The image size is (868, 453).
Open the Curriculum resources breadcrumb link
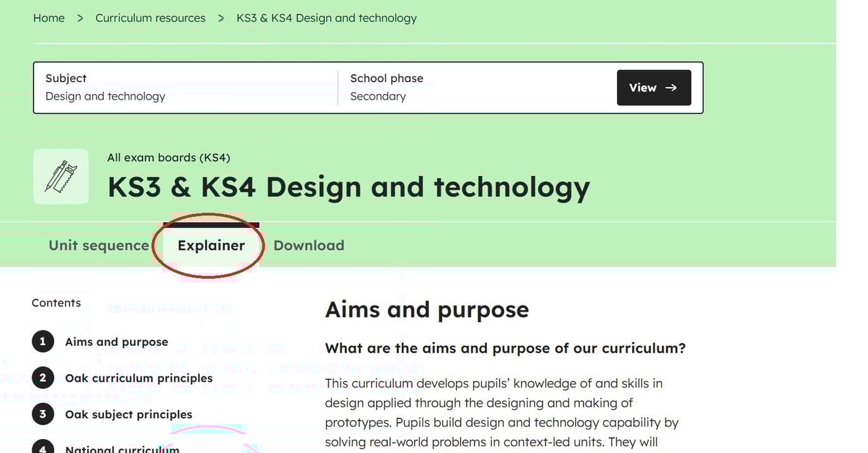pyautogui.click(x=150, y=18)
